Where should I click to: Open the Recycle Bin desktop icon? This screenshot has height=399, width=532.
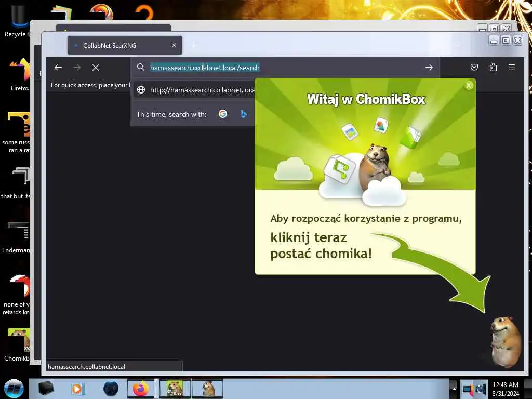point(17,20)
